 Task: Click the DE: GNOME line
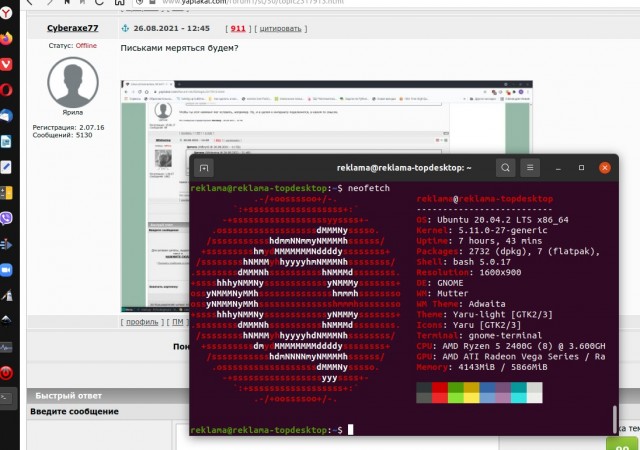(440, 283)
